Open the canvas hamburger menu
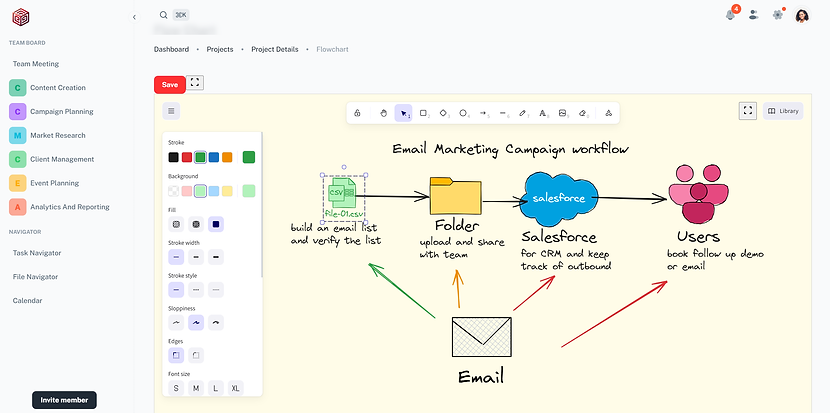830x413 pixels. coord(171,111)
